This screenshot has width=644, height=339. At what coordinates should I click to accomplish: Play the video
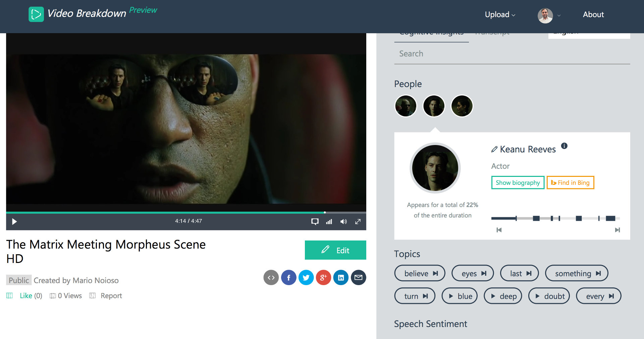(14, 221)
